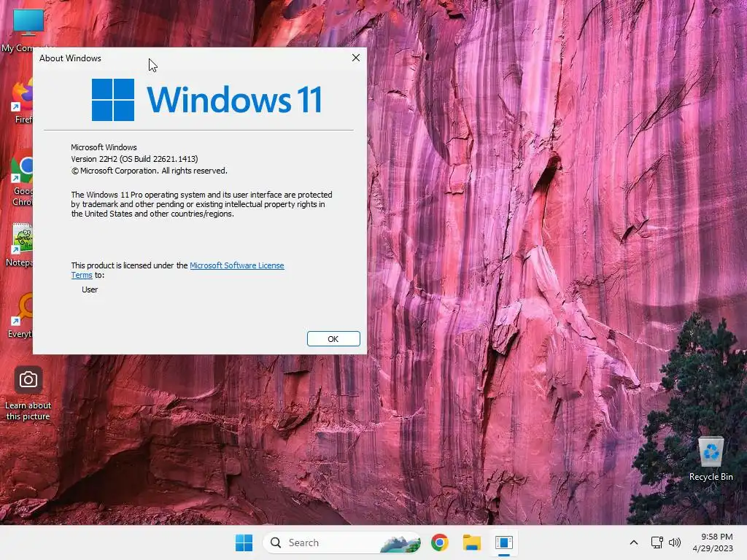Select the Google Chrome desktop shortcut

coord(21,181)
